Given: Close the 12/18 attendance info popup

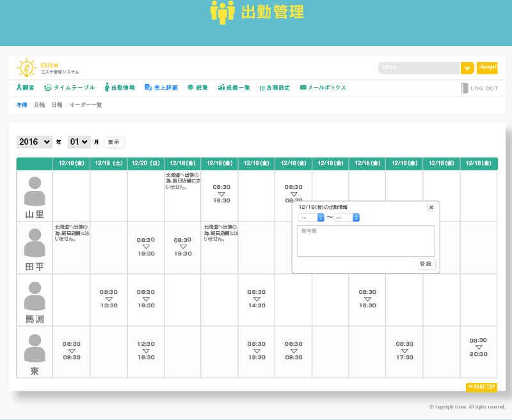Looking at the screenshot, I should [x=431, y=207].
